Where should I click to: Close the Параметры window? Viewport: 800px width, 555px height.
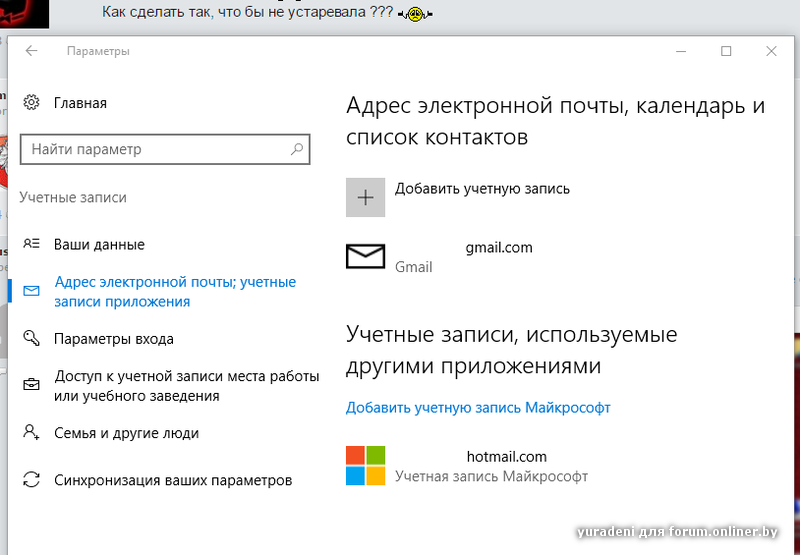pos(771,51)
